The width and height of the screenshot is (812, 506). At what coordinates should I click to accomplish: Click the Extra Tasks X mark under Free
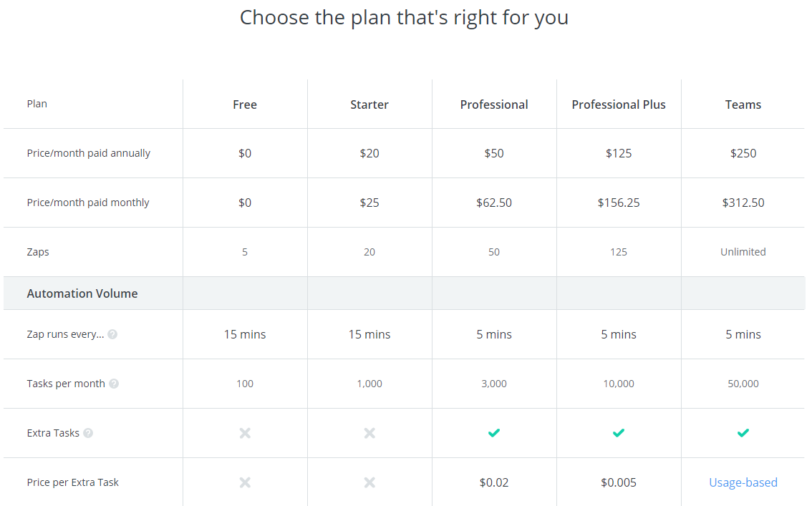[245, 433]
